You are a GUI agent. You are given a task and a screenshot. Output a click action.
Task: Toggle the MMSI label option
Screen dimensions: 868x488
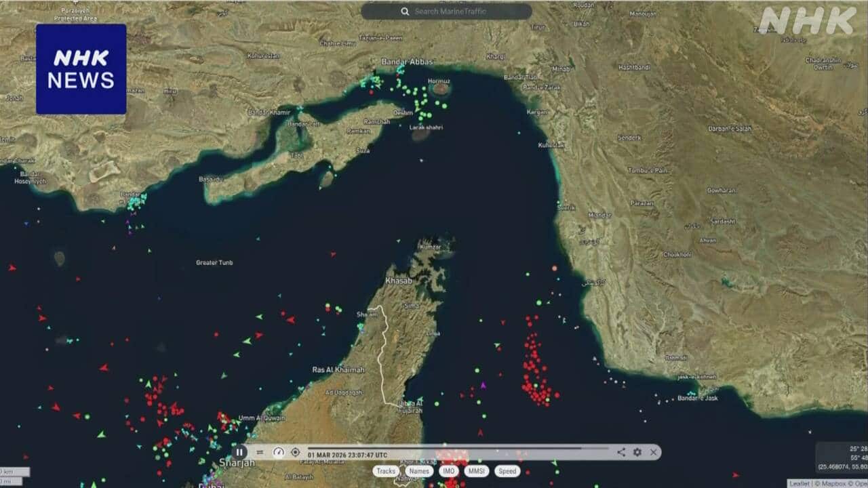477,471
